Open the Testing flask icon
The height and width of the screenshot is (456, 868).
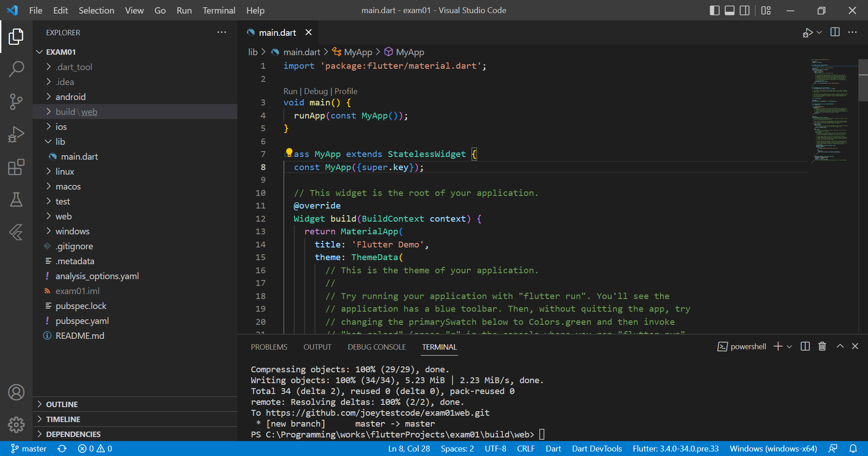[x=16, y=199]
